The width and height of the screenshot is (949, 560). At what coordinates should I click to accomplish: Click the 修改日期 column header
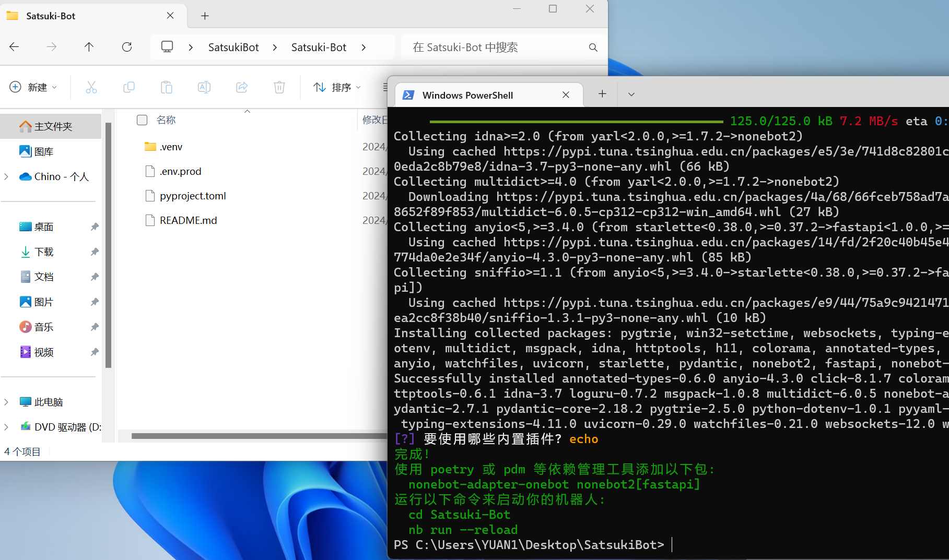pyautogui.click(x=375, y=120)
